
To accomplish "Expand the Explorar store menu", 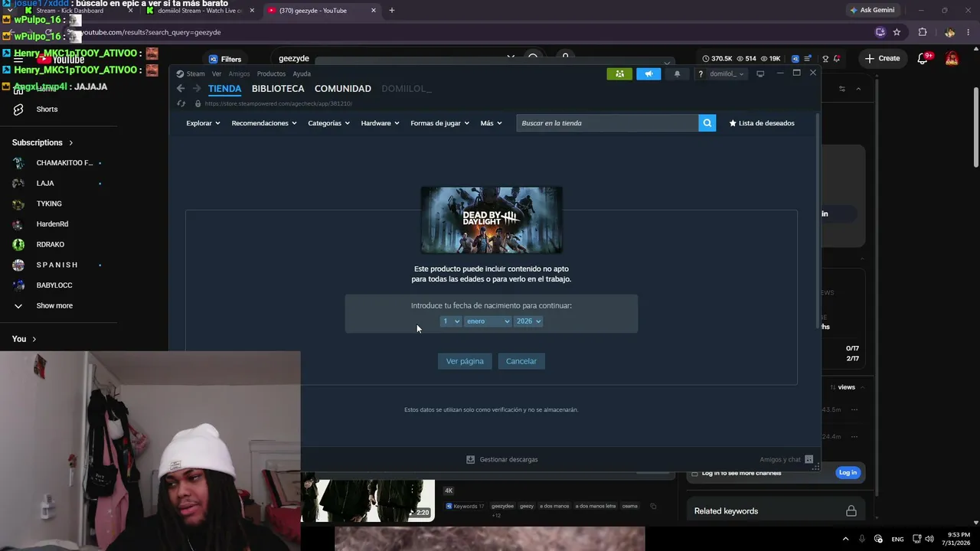I will point(203,123).
